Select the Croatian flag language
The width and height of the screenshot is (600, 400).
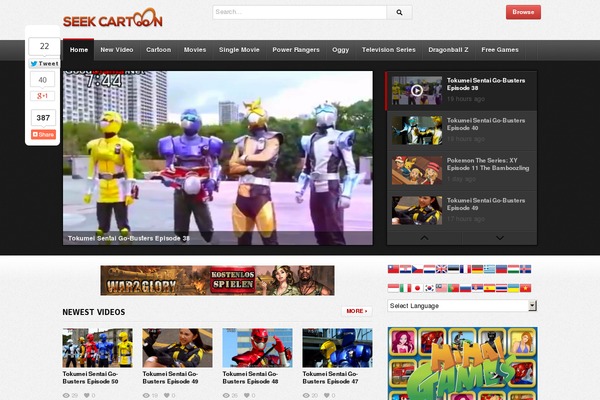(x=405, y=269)
